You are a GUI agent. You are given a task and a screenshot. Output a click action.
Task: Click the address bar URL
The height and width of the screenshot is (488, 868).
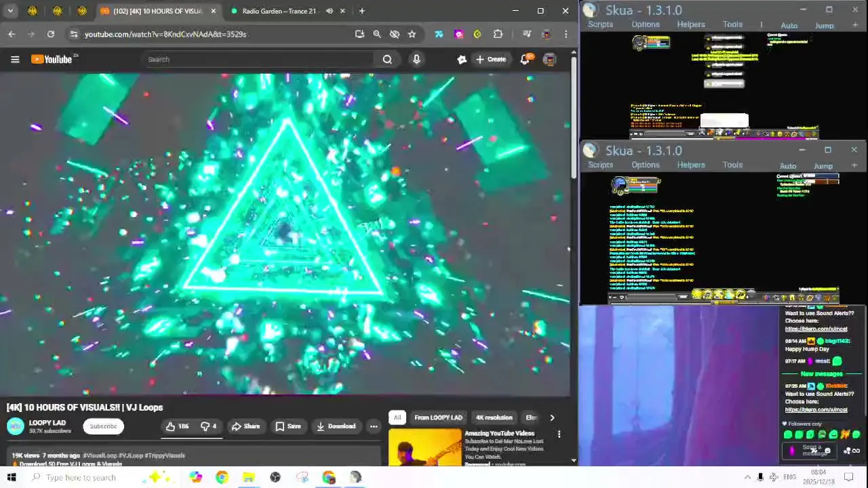165,34
